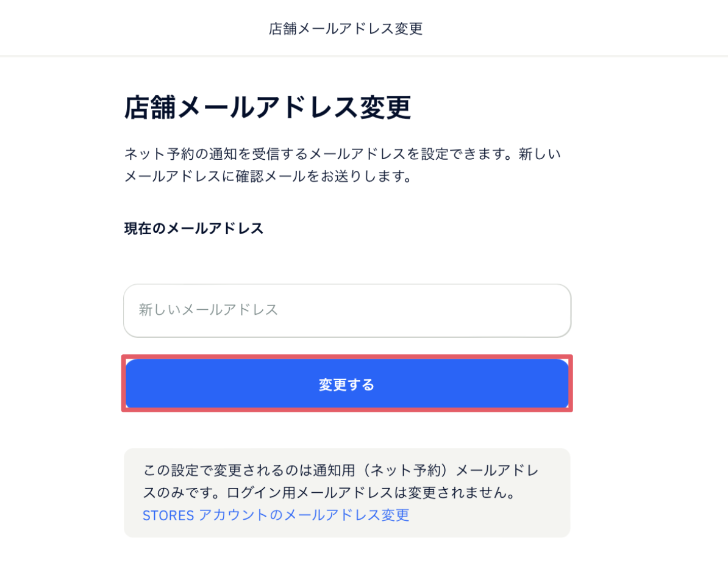Click the ネット予約の通知 description paragraph
The width and height of the screenshot is (728, 588).
pos(343,165)
